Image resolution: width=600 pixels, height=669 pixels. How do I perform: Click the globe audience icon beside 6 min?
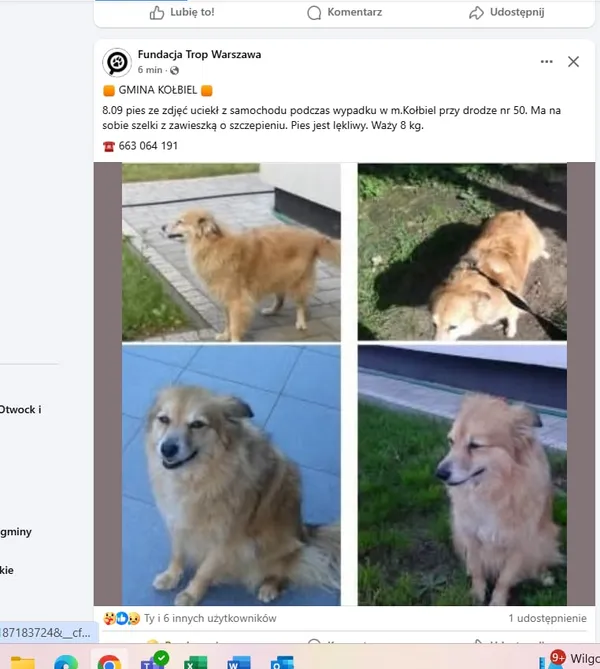point(174,70)
